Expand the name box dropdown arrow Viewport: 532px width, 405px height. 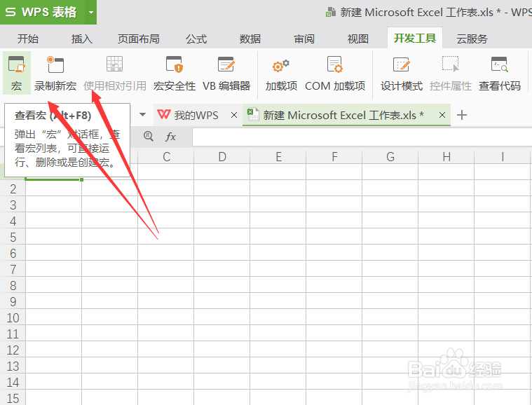tap(143, 115)
